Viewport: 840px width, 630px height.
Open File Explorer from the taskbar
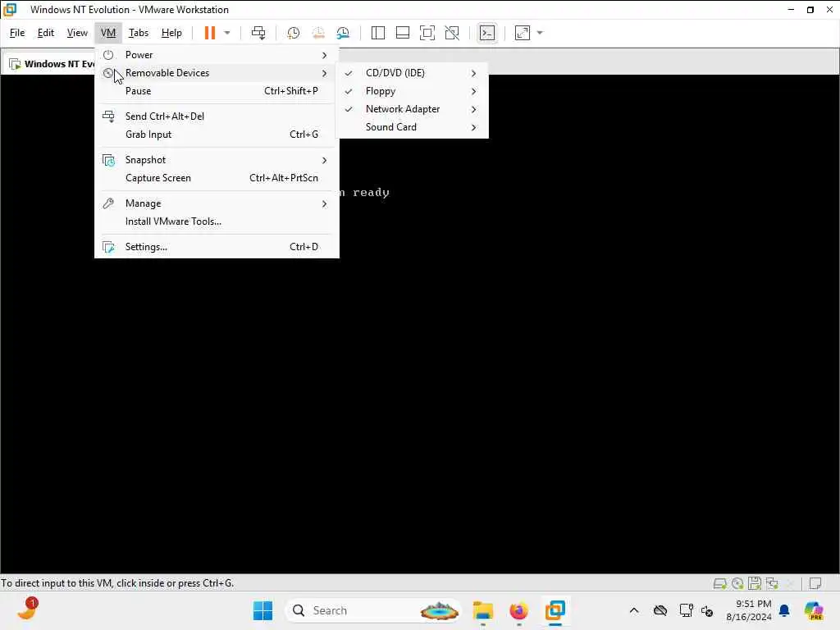[x=482, y=610]
